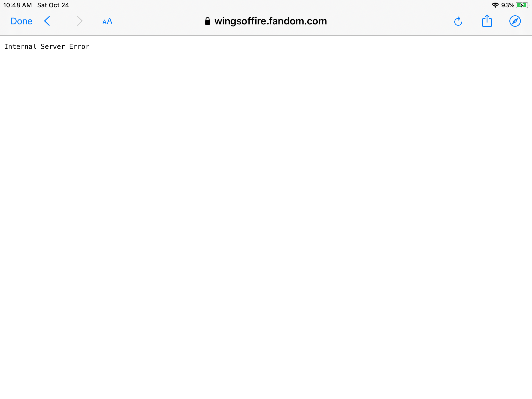
Task: Tap the Wi-Fi status icon
Action: click(x=495, y=5)
